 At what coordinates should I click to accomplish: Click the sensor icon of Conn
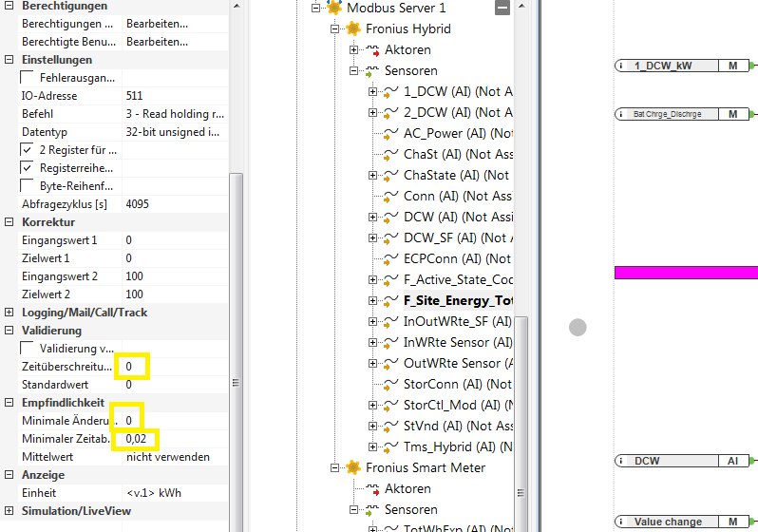[391, 197]
